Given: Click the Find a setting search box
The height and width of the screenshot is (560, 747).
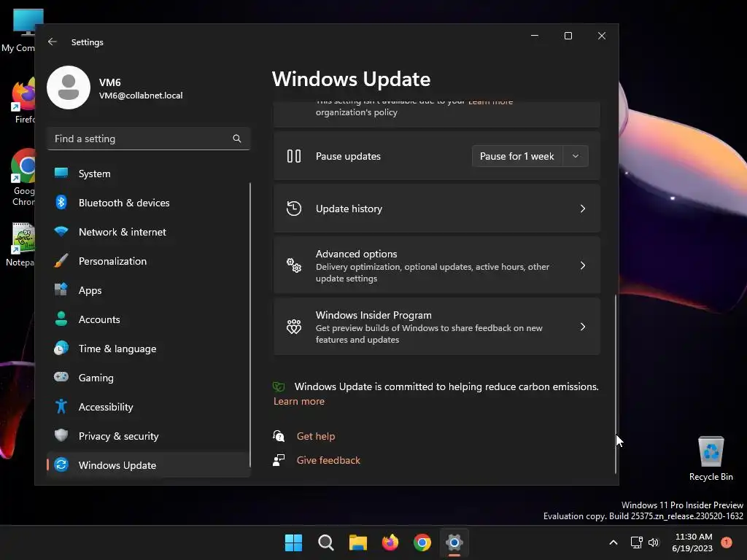Looking at the screenshot, I should click(x=149, y=139).
